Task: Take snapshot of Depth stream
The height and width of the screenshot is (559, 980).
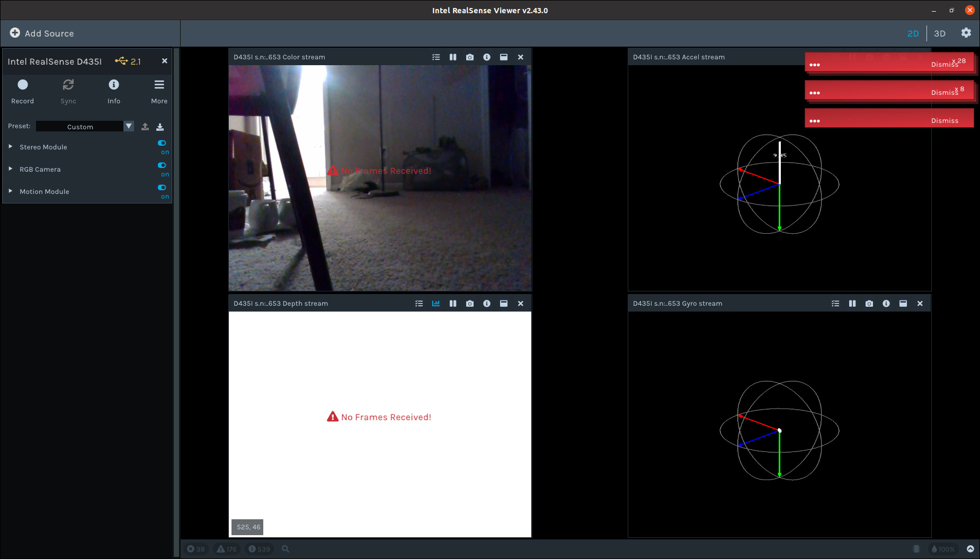Action: (470, 304)
